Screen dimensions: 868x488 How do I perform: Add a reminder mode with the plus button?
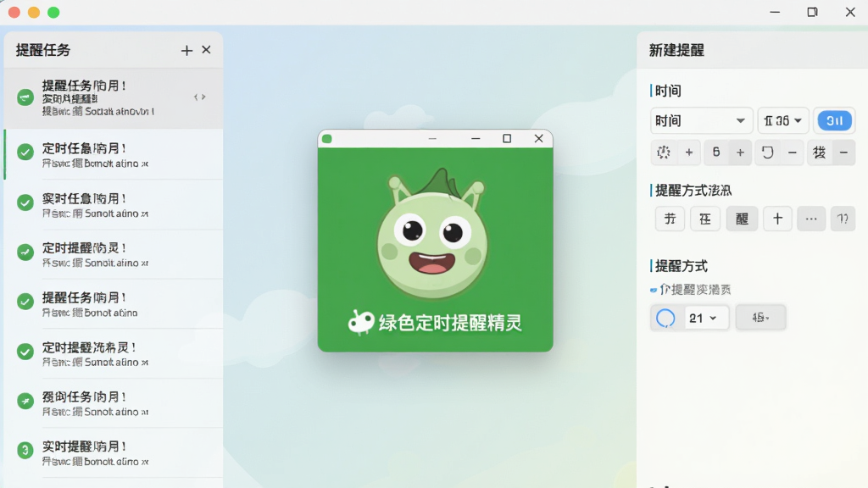point(778,219)
